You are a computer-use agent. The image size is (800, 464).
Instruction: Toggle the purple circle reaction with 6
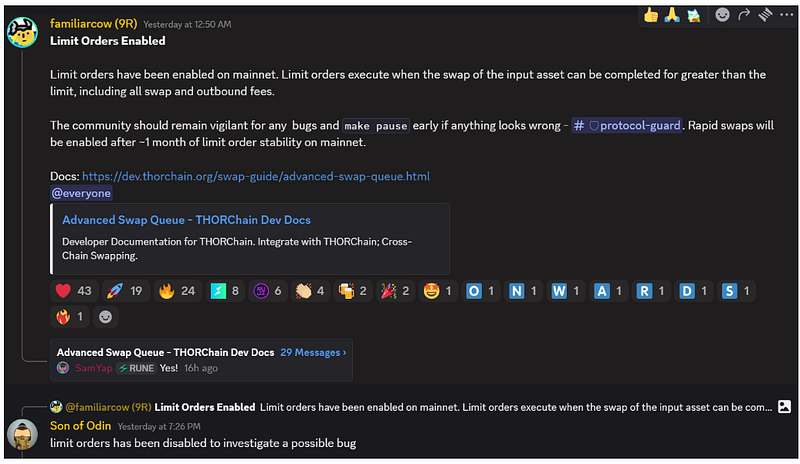click(268, 291)
